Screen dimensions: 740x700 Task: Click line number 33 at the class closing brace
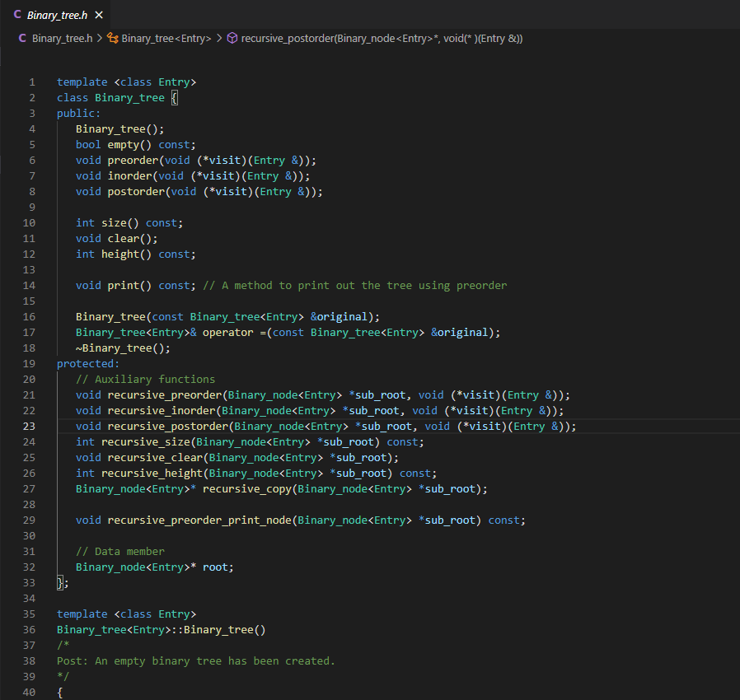[x=30, y=582]
